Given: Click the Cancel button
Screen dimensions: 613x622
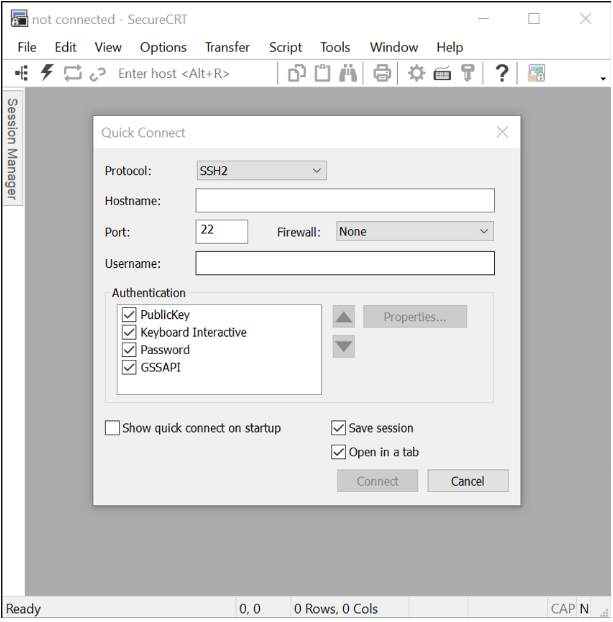Looking at the screenshot, I should [x=468, y=481].
